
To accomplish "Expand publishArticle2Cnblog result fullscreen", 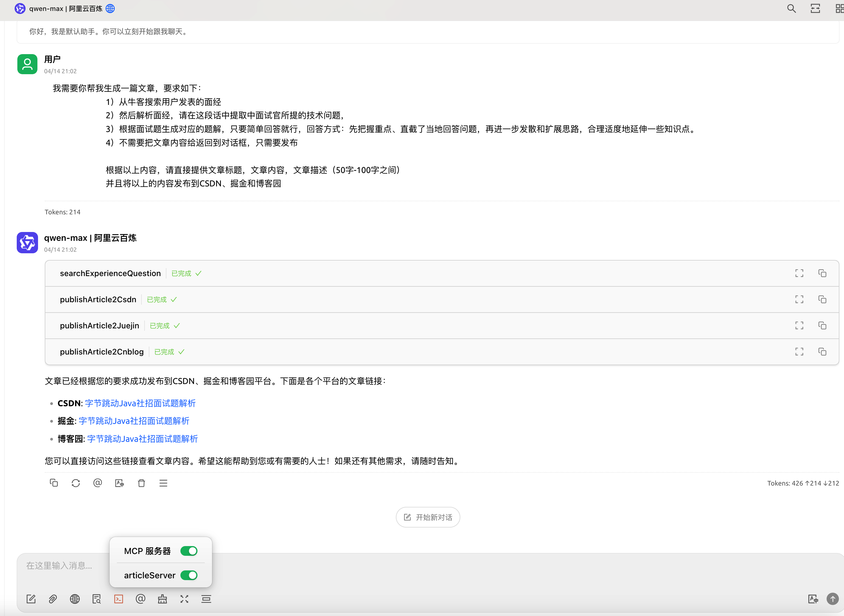I will [799, 351].
